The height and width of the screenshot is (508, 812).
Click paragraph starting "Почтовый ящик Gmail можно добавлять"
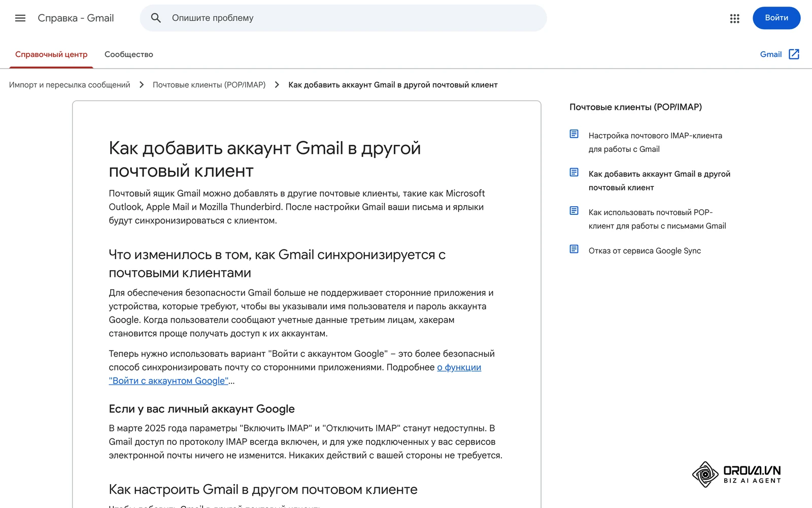297,207
